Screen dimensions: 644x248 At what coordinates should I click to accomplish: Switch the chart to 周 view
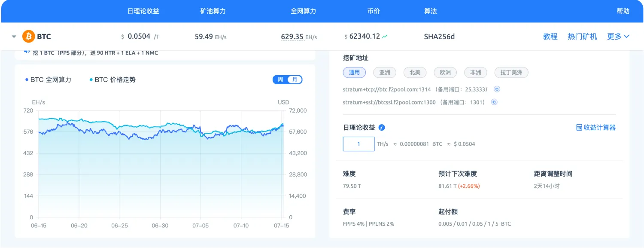pyautogui.click(x=280, y=80)
